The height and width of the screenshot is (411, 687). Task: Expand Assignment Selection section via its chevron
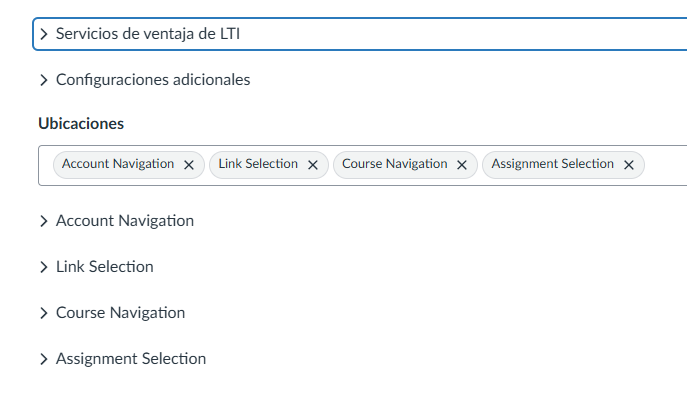tap(44, 359)
